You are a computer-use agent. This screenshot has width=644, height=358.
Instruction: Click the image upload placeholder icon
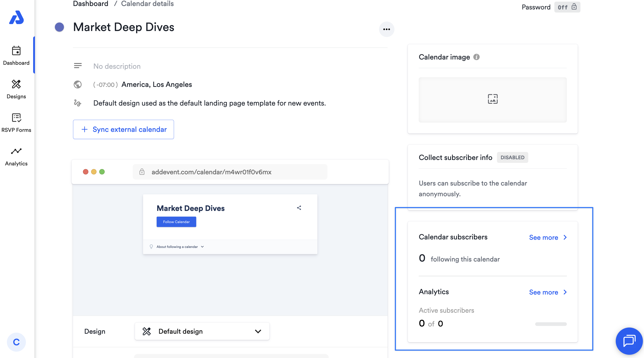[x=492, y=99]
